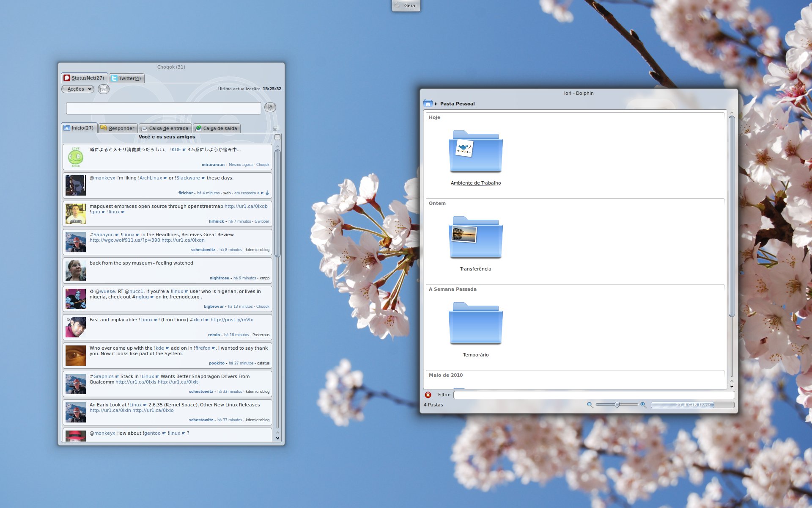Click the !ArchLinux group link

pos(150,178)
